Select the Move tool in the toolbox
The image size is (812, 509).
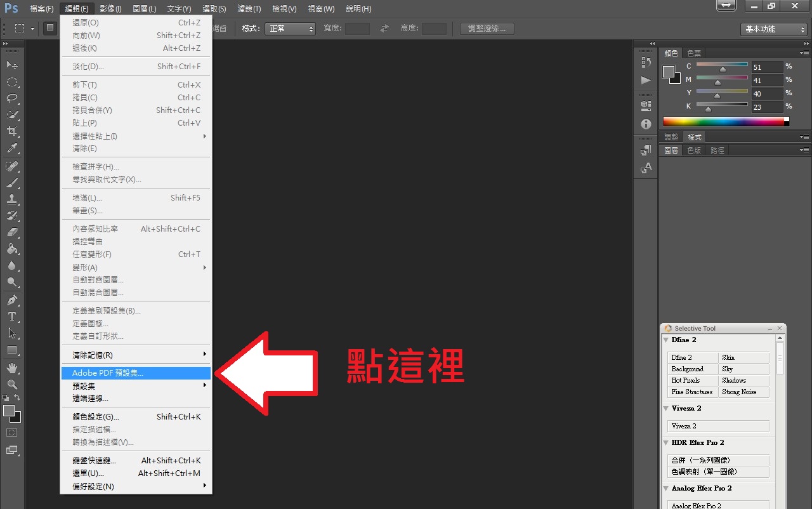coord(12,65)
